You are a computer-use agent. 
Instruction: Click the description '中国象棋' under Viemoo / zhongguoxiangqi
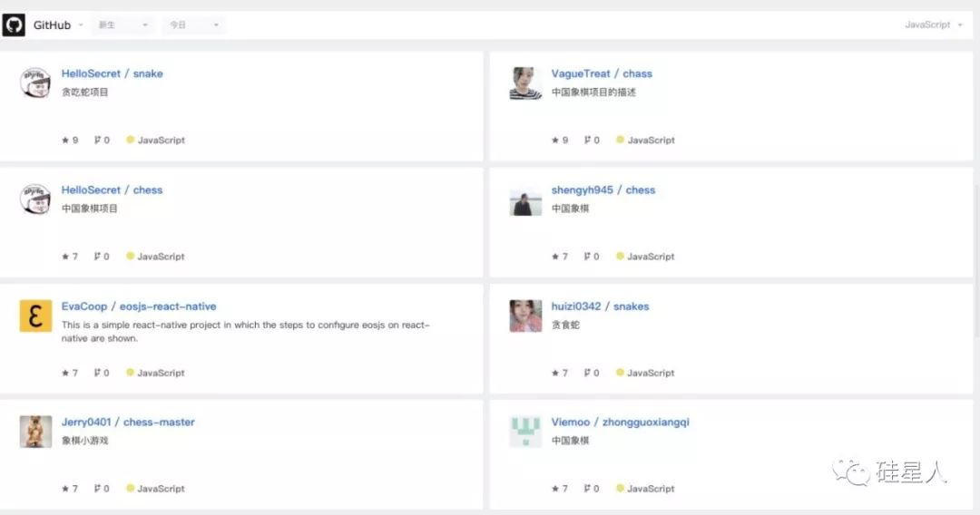click(x=570, y=441)
